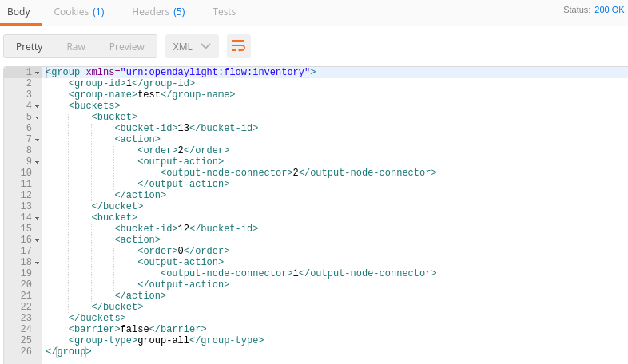This screenshot has height=364, width=628.
Task: Select the Preview view button
Action: (x=127, y=47)
